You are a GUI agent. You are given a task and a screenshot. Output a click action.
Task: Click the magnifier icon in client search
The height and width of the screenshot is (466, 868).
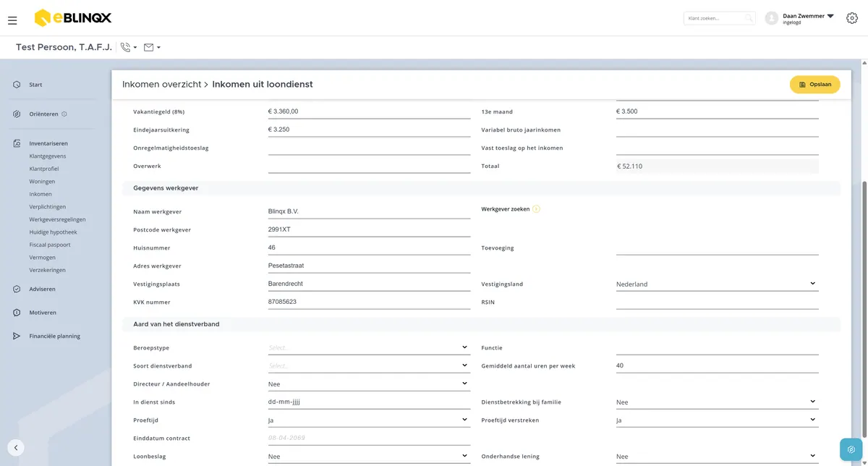(749, 18)
